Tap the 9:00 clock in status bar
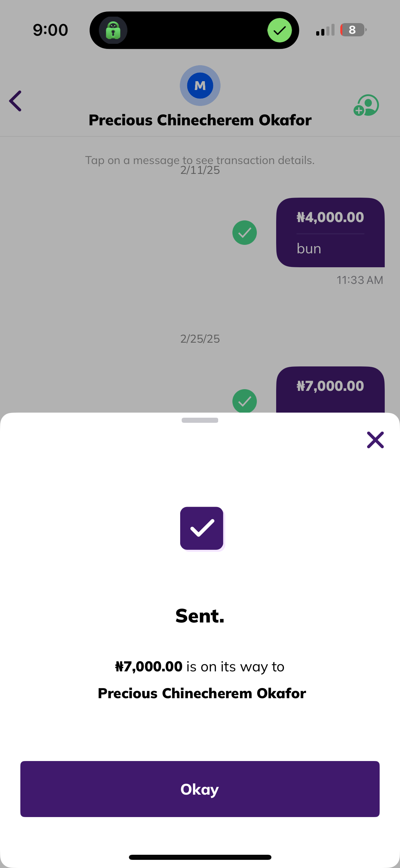The width and height of the screenshot is (400, 868). pos(51,30)
